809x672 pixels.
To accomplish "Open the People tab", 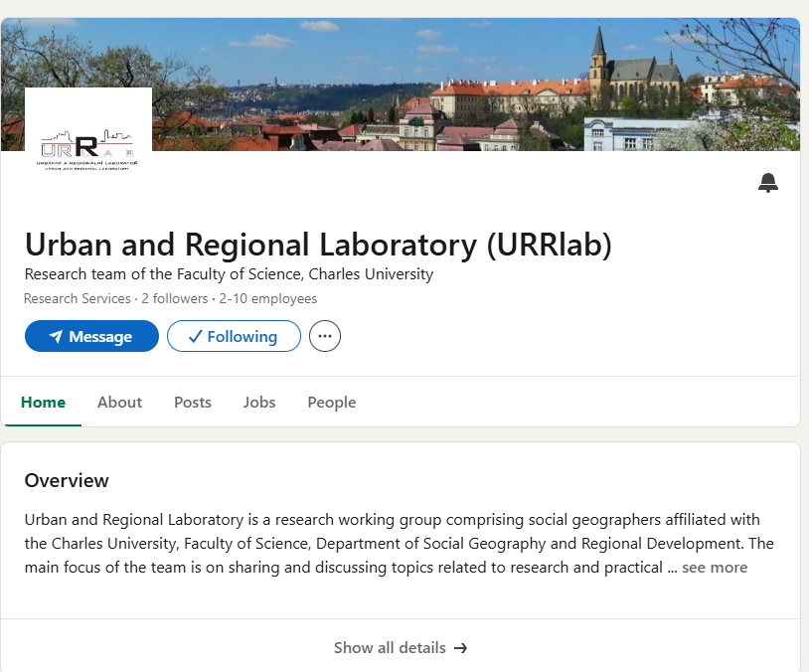I will 332,402.
